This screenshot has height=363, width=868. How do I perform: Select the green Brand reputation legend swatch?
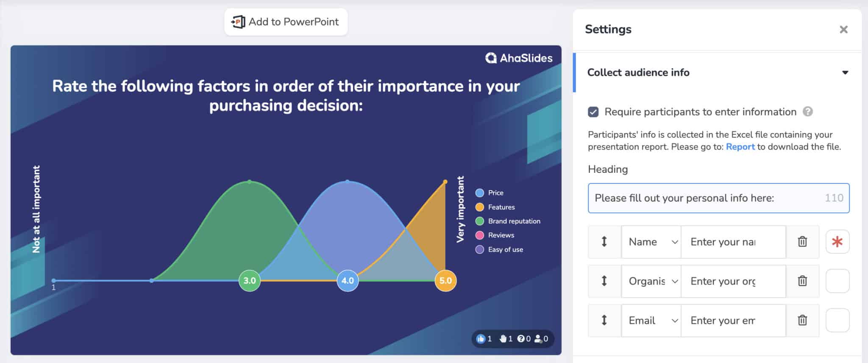pyautogui.click(x=479, y=221)
